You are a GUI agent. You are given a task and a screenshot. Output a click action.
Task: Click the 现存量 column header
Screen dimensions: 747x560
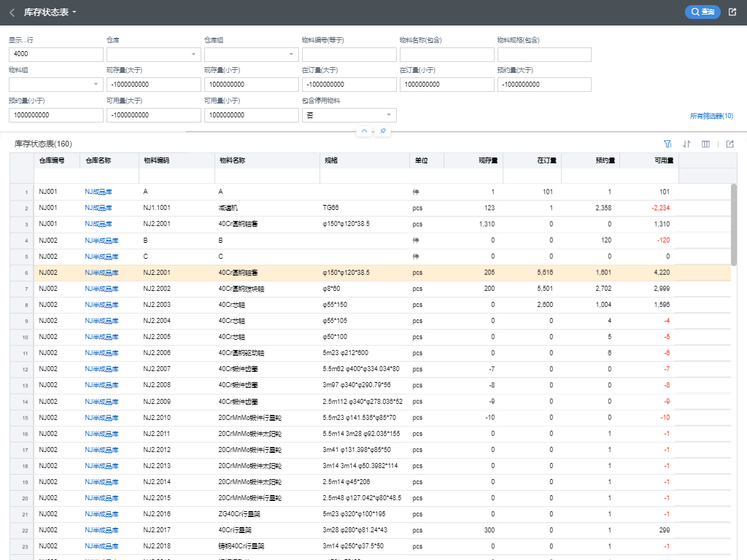pyautogui.click(x=473, y=160)
